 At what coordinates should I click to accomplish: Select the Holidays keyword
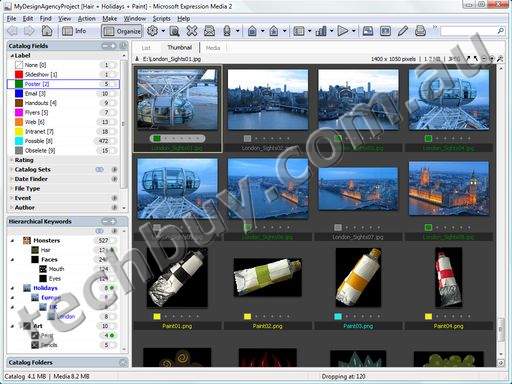pyautogui.click(x=45, y=288)
